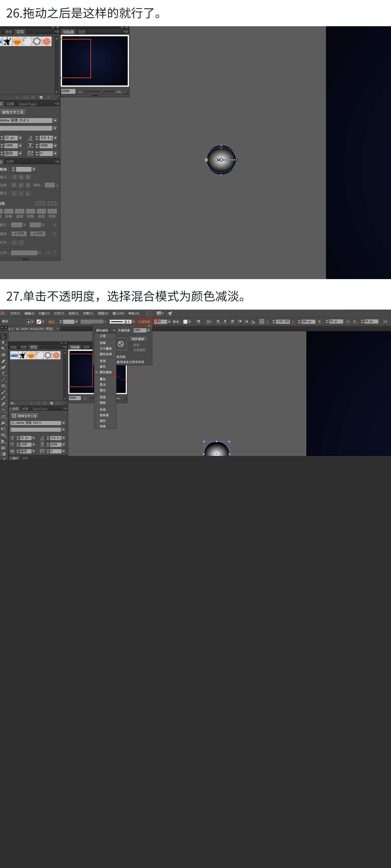
Task: Open the 对象(O) menu
Action: 44,313
